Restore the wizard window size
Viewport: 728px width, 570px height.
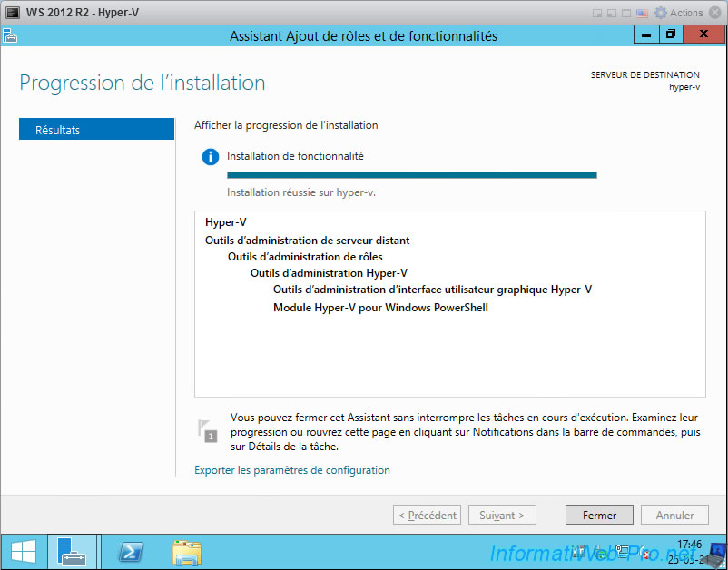point(671,34)
